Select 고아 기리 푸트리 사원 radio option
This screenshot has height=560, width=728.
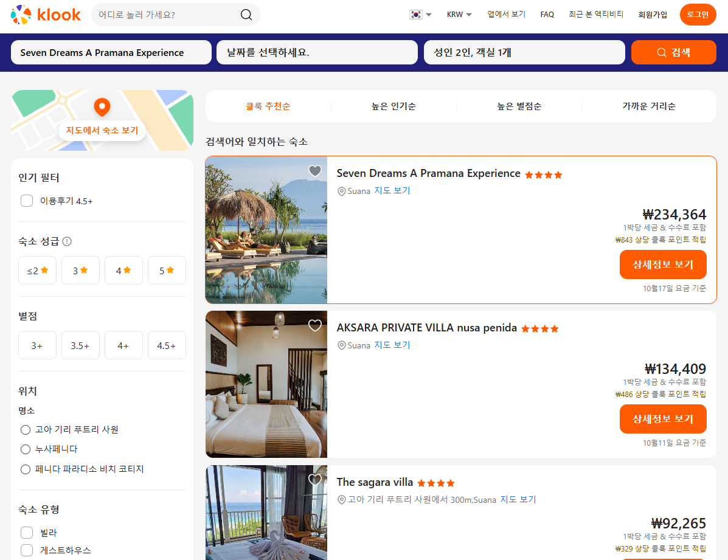[x=26, y=430]
